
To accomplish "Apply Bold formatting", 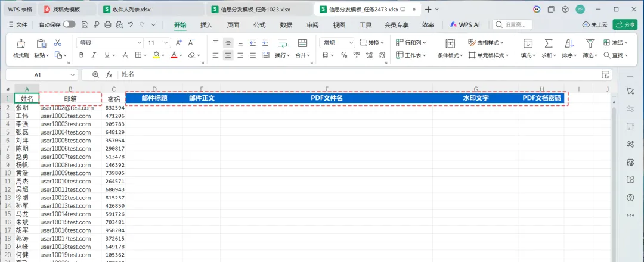I will [x=81, y=55].
